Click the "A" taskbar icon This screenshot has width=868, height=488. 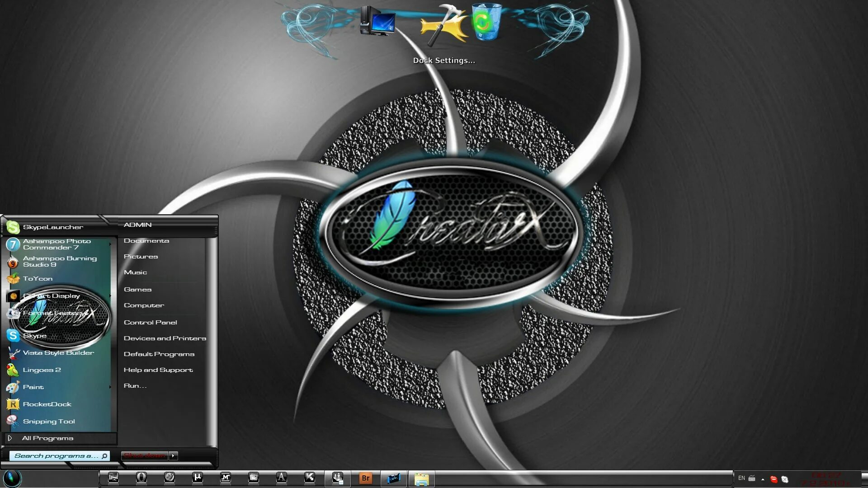point(282,478)
